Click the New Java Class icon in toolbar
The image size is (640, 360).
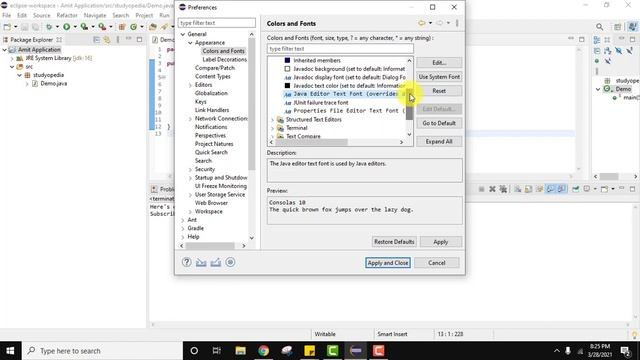point(133,27)
